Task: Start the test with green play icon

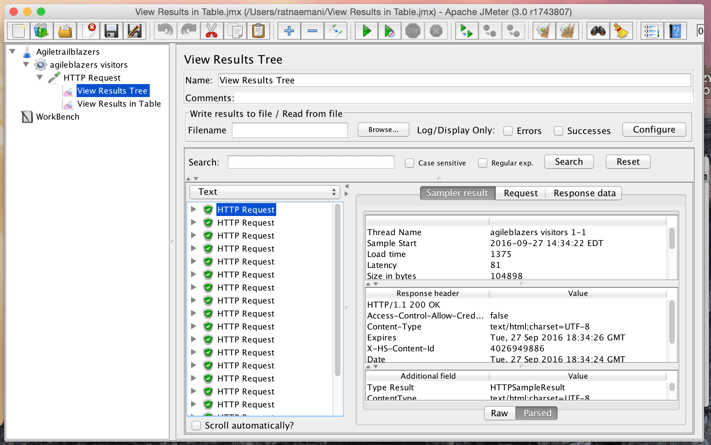Action: point(366,31)
